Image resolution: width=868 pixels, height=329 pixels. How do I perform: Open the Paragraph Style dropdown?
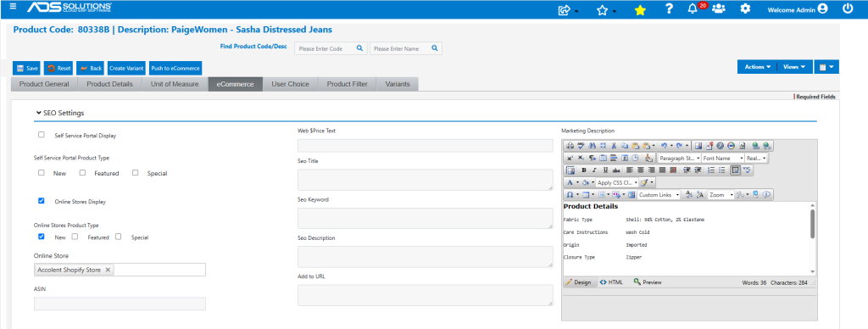(679, 159)
